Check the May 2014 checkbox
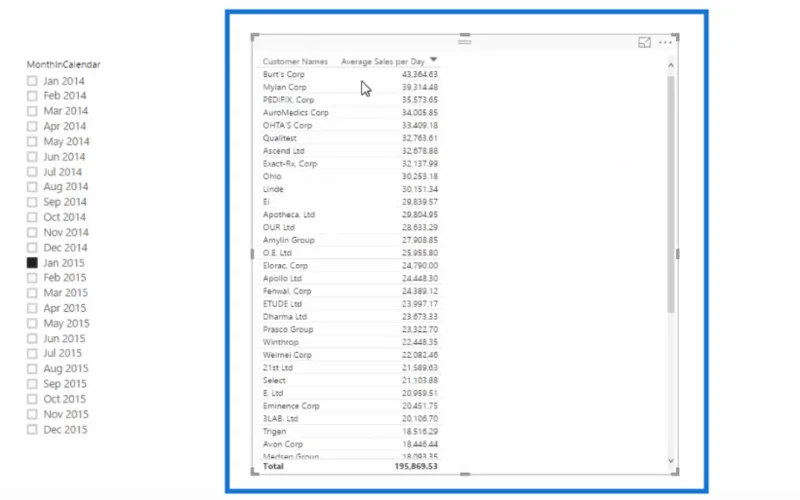The image size is (800, 500). [x=32, y=141]
